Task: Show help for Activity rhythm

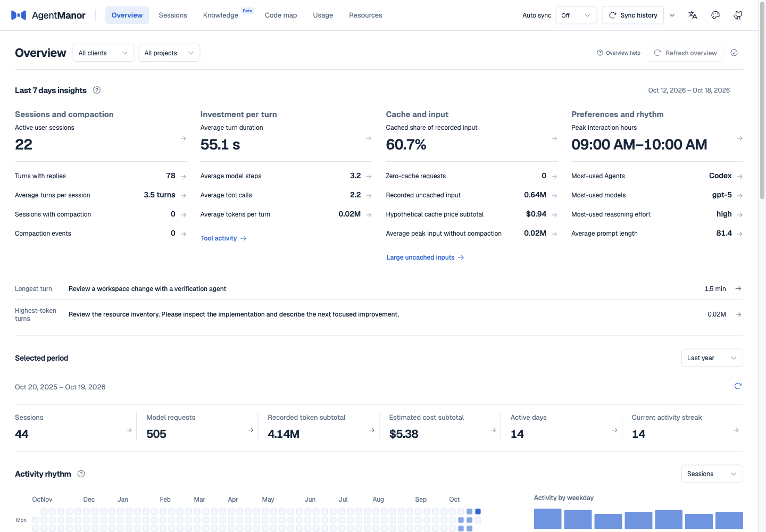Action: coord(81,473)
